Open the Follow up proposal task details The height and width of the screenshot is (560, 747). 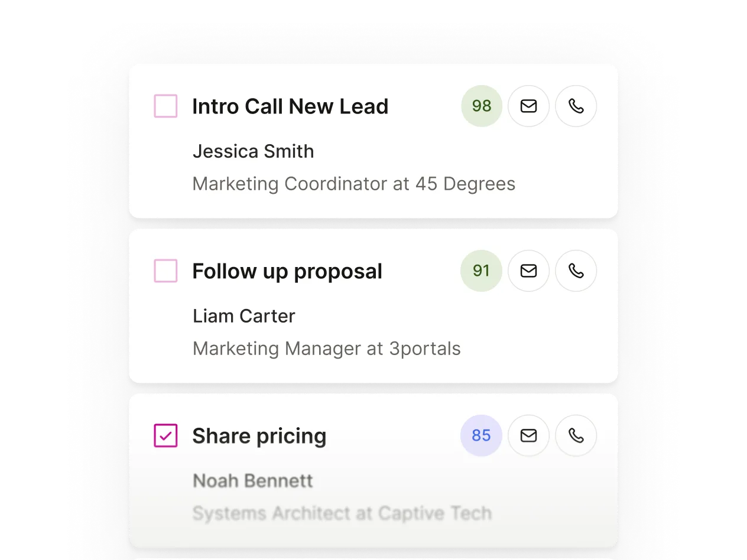coord(287,271)
